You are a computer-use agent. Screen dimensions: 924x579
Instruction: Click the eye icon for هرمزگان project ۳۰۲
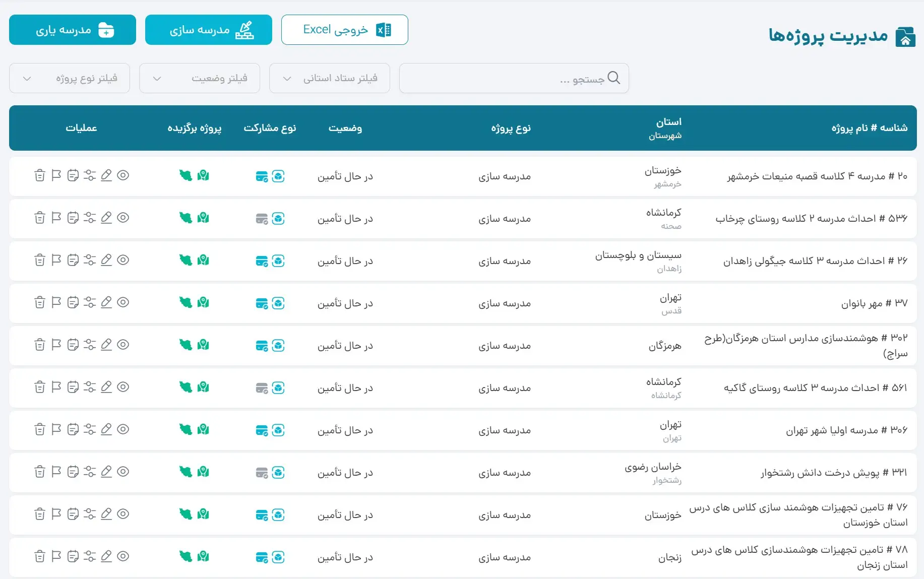click(123, 345)
